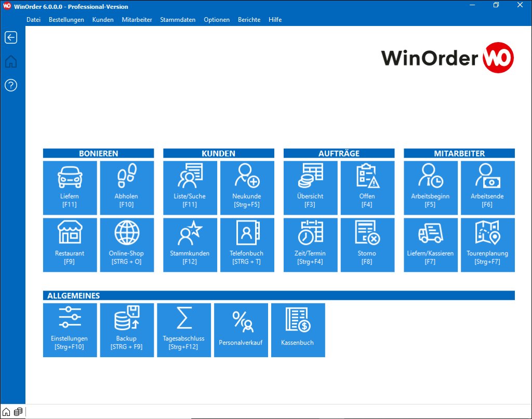The height and width of the screenshot is (419, 532).
Task: Open the Stammkunden [F12] tile
Action: (190, 245)
